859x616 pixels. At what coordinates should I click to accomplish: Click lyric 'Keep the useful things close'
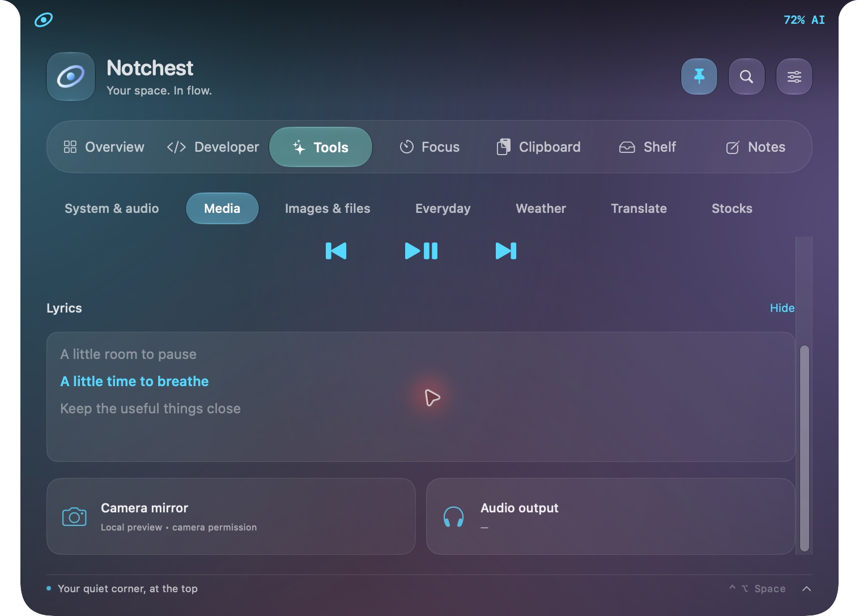pos(151,409)
